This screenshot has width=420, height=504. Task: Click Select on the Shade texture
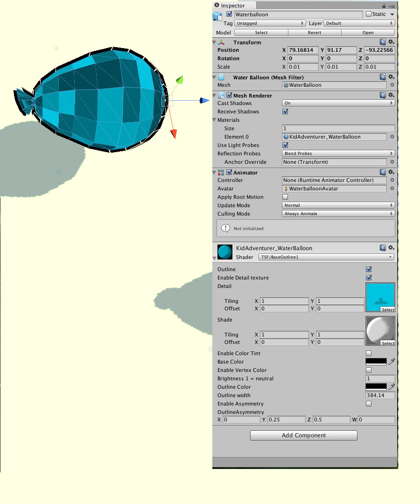coord(388,343)
